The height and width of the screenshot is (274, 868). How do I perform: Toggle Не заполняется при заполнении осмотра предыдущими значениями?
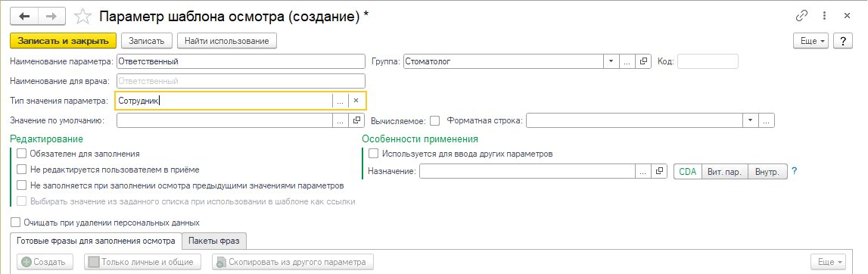pos(22,185)
